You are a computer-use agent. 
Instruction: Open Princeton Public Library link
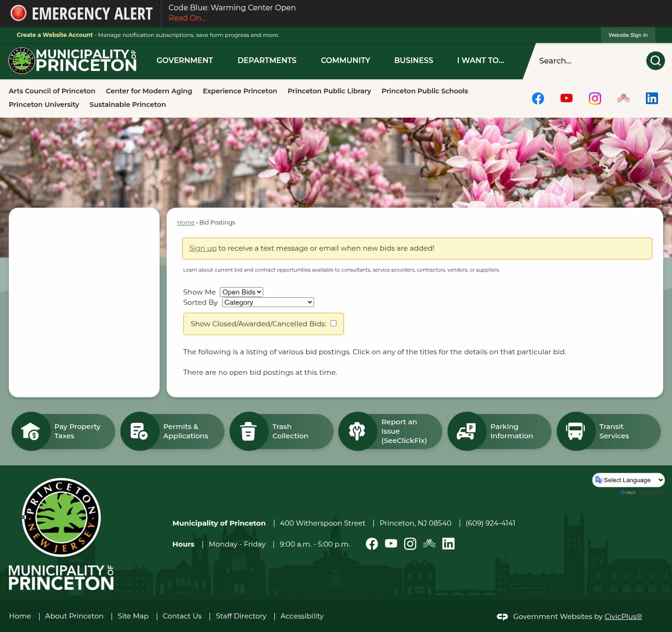(329, 91)
